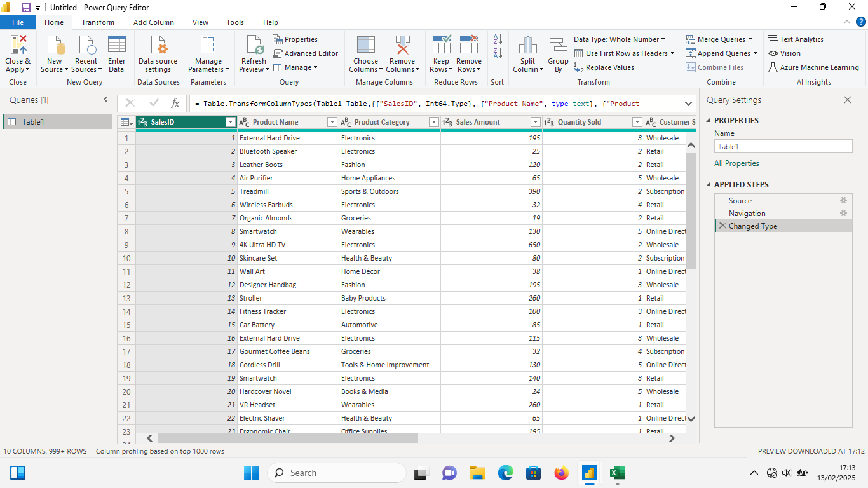Viewport: 868px width, 488px height.
Task: Open the Product Name column filter dropdown
Action: tap(332, 122)
